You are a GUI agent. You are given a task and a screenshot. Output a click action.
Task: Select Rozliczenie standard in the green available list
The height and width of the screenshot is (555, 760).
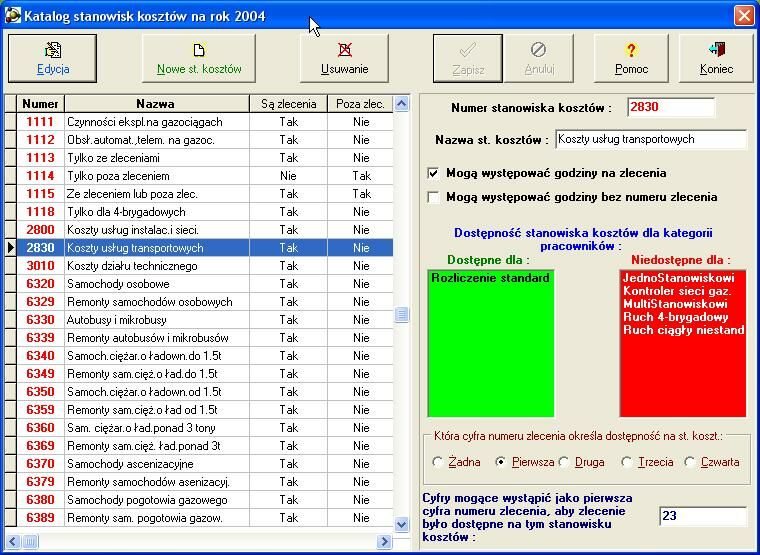tap(491, 278)
